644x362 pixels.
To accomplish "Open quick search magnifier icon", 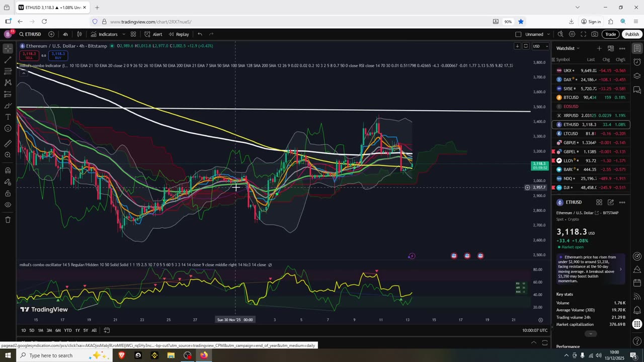I will tap(560, 34).
